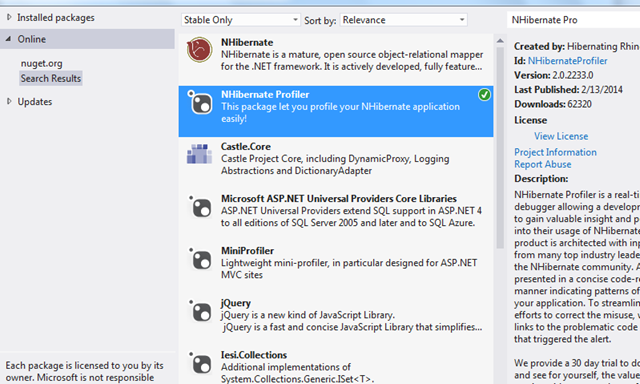
Task: Click the Last Published 2/13/2014 text
Action: [x=568, y=89]
